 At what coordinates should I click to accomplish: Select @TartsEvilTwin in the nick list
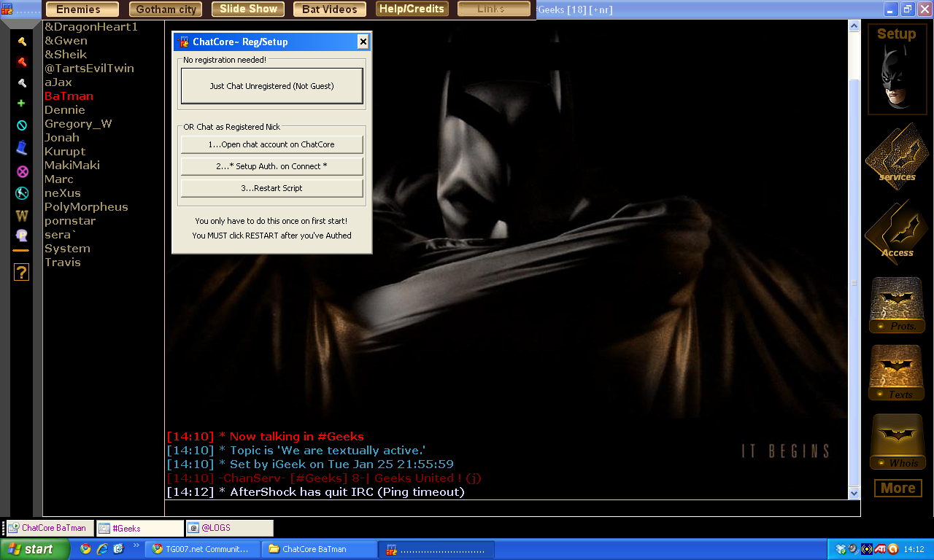(x=89, y=69)
